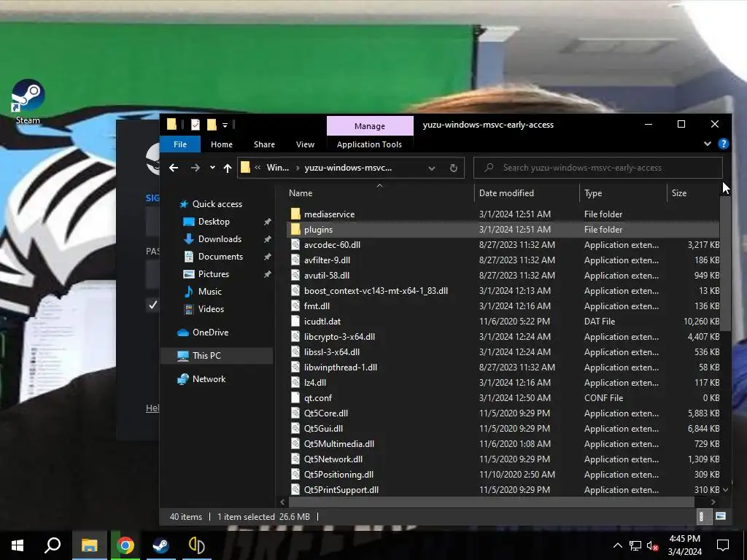Expand the ribbon with chevron arrow
Viewport: 747px width, 560px height.
click(708, 144)
